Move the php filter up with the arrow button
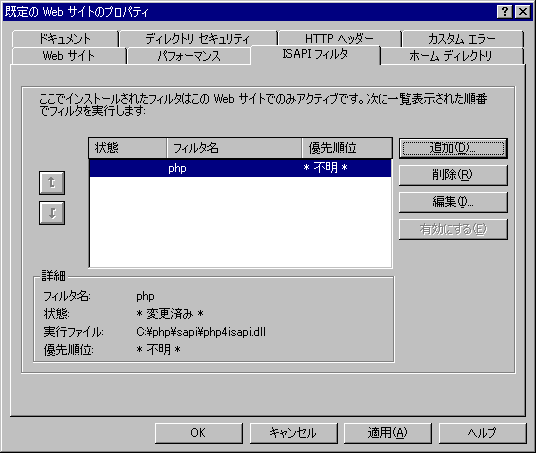 tap(52, 183)
